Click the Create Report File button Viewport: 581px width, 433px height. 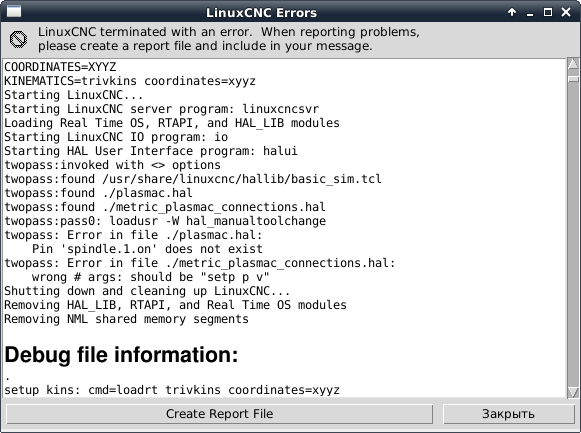(219, 414)
